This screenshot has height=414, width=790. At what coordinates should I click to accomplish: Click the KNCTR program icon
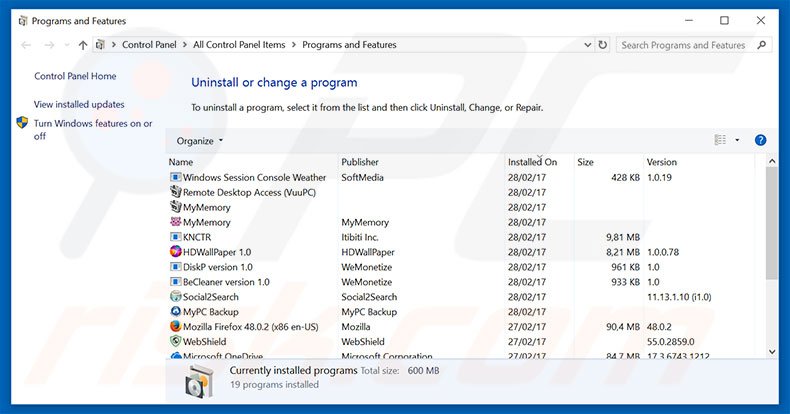[175, 237]
